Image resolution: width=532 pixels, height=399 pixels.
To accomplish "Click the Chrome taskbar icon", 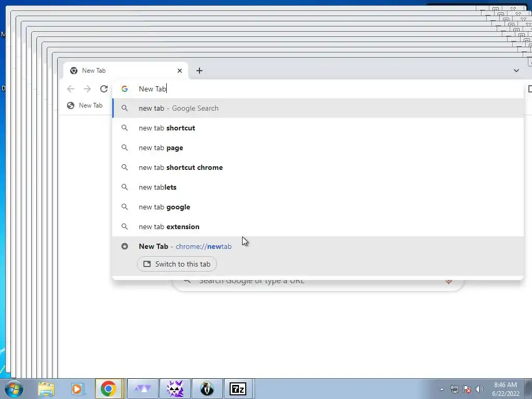I will (x=108, y=389).
